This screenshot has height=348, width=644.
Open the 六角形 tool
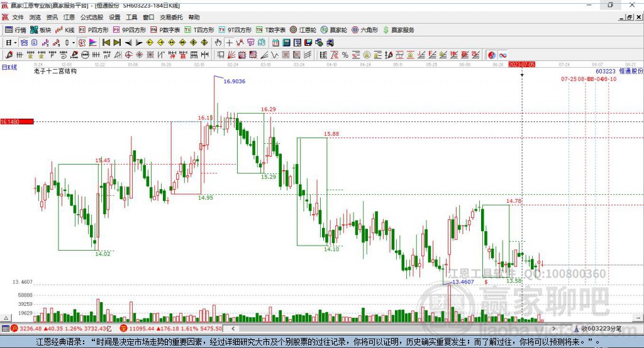(365, 30)
